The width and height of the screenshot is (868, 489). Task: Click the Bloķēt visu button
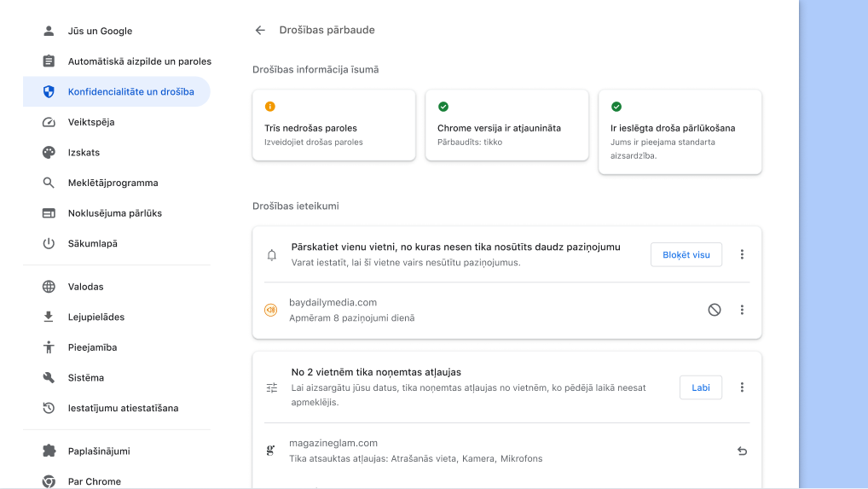click(x=686, y=255)
